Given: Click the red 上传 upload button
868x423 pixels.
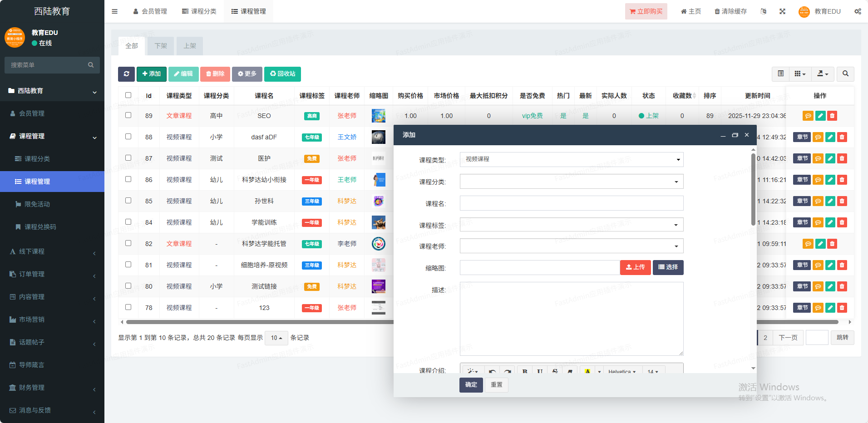Looking at the screenshot, I should click(x=635, y=267).
